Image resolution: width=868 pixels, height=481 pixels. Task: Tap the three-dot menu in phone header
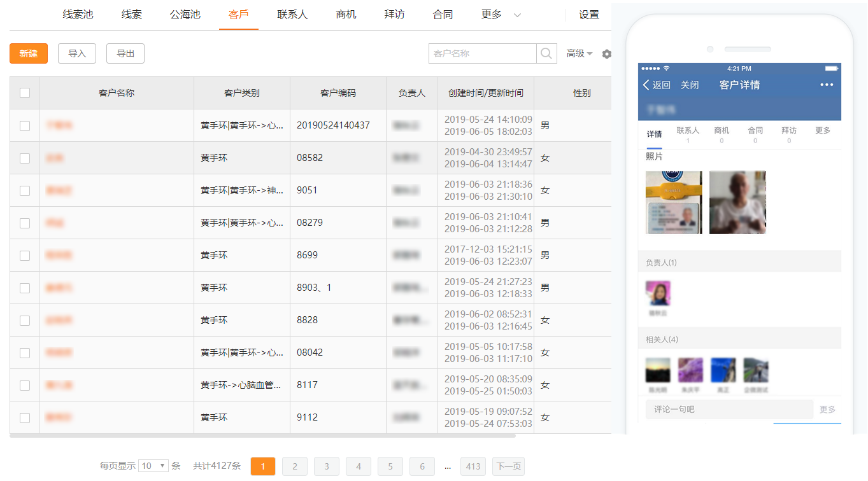click(x=827, y=85)
